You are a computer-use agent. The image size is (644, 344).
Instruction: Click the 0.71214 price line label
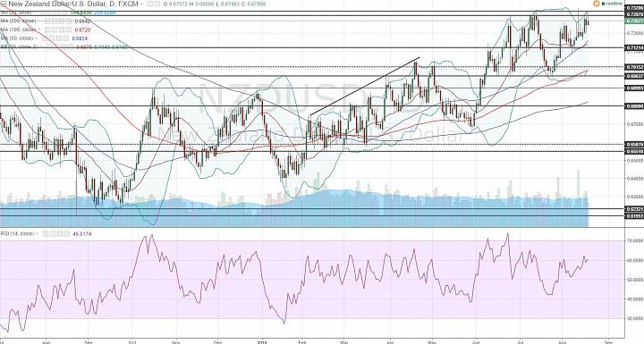click(x=634, y=48)
